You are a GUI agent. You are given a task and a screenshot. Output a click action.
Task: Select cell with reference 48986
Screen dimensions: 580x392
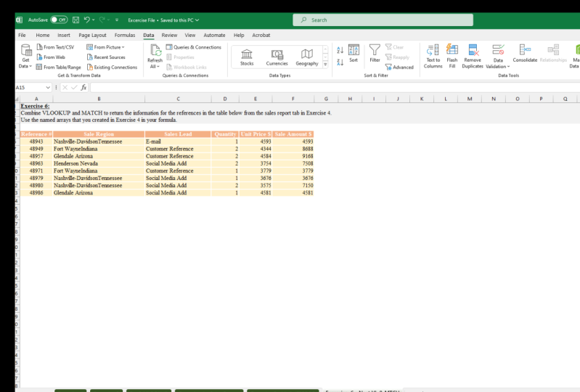(x=36, y=192)
